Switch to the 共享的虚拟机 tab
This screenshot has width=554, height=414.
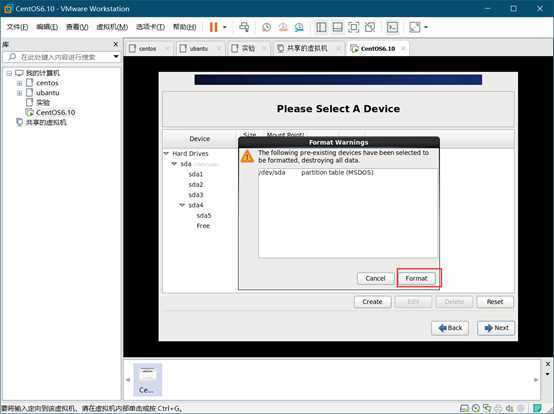[x=307, y=48]
